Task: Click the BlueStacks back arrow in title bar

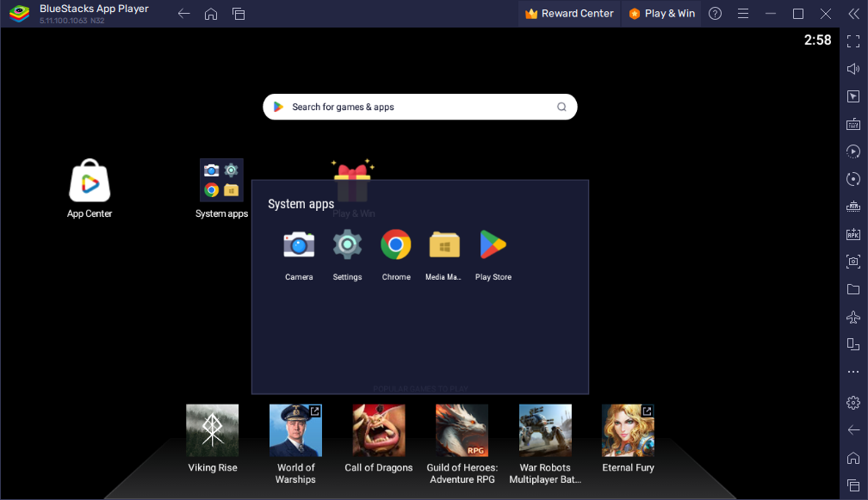Action: 183,14
